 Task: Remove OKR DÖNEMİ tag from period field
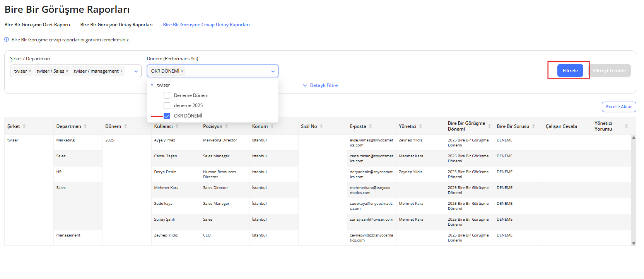tap(182, 71)
